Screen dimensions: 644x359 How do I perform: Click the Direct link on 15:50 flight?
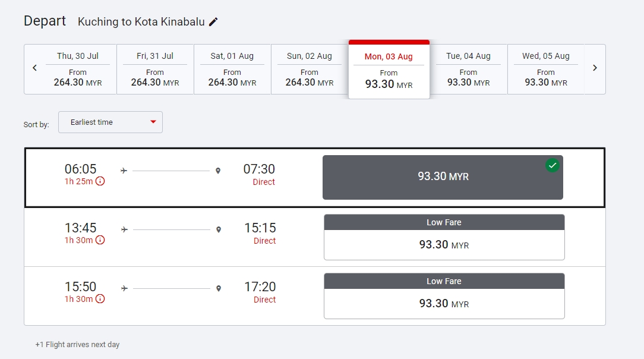264,300
